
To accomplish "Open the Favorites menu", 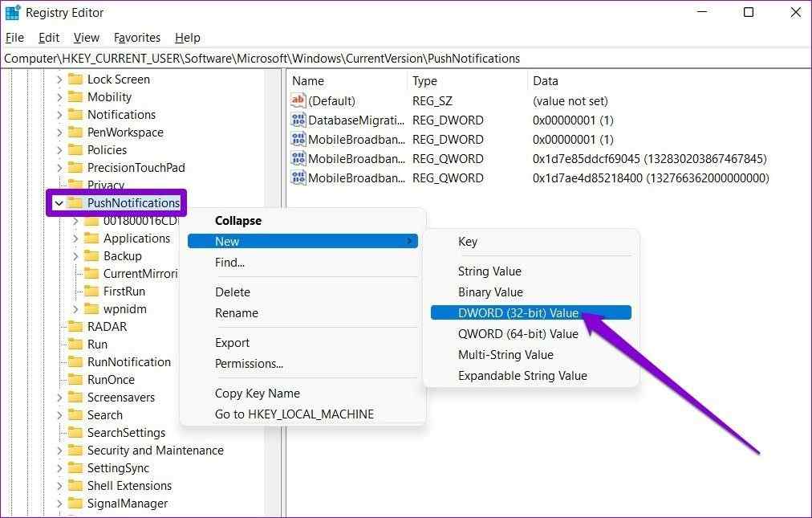I will 137,38.
